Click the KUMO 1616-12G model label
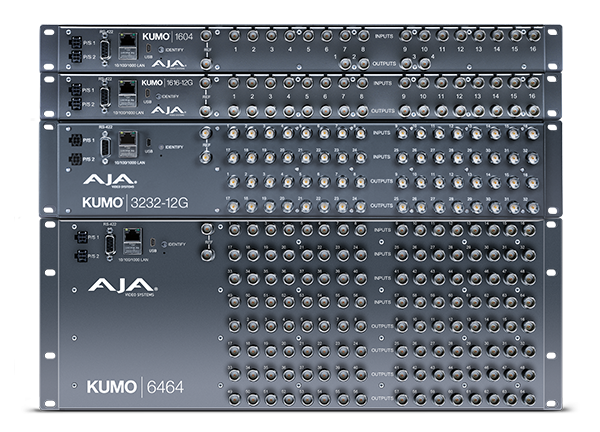The width and height of the screenshot is (600, 432). pyautogui.click(x=167, y=83)
